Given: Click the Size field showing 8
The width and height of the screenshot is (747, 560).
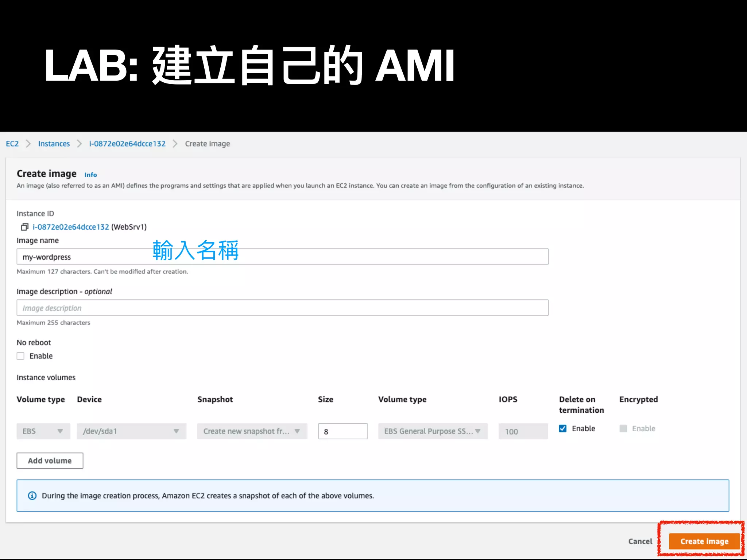Looking at the screenshot, I should click(x=342, y=431).
